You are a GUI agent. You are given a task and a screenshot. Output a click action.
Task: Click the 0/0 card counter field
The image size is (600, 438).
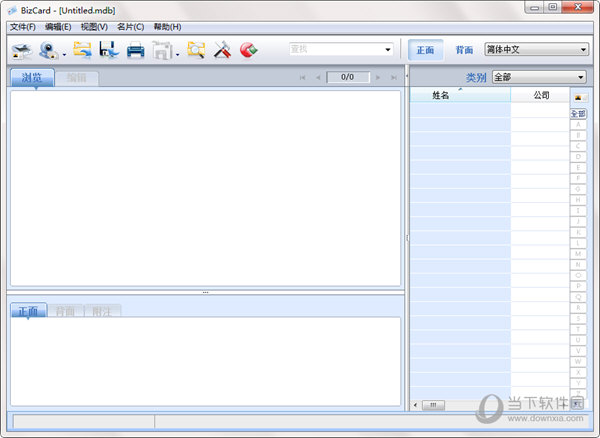pyautogui.click(x=348, y=77)
